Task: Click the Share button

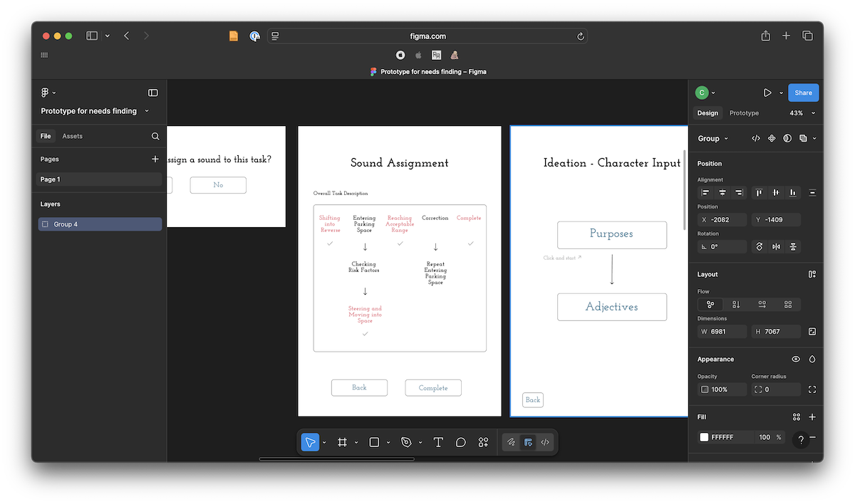Action: (x=803, y=93)
